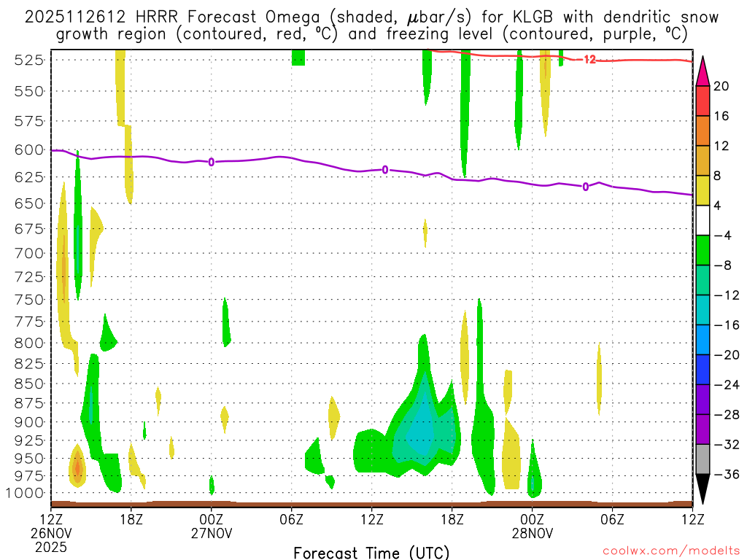Select the orange 12-to-16 colorbar swatch
The image size is (747, 560).
[703, 131]
